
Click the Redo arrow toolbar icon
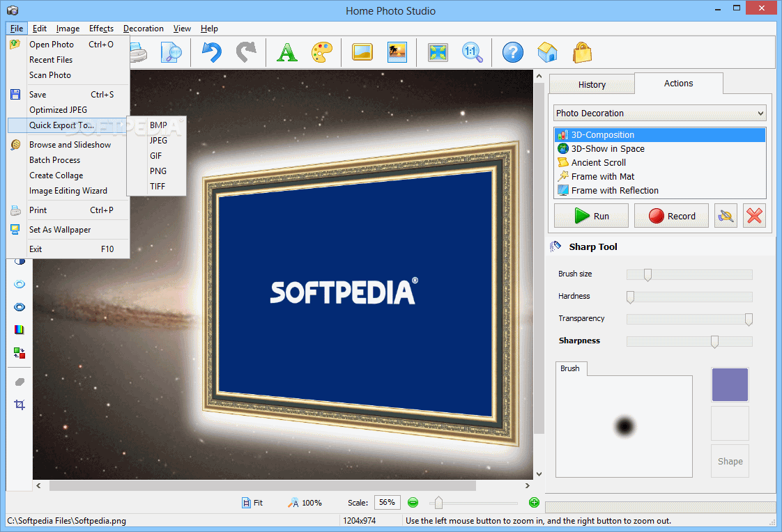[x=246, y=52]
